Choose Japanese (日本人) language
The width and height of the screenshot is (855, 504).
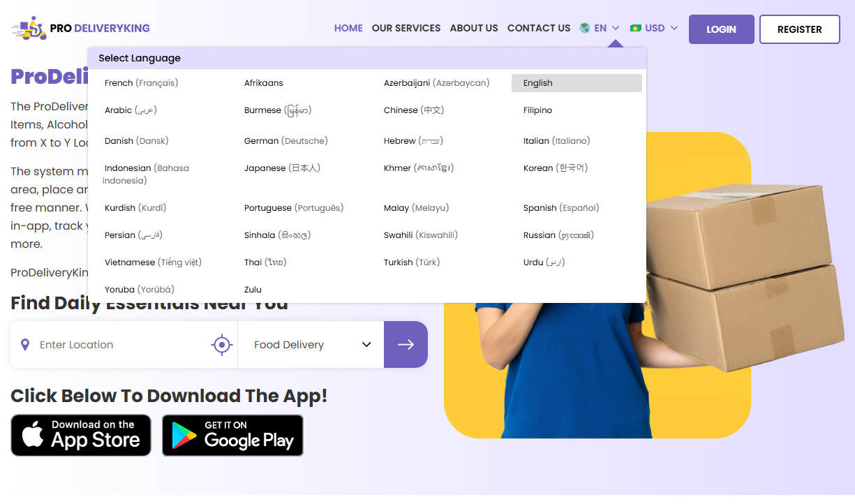[x=283, y=168]
